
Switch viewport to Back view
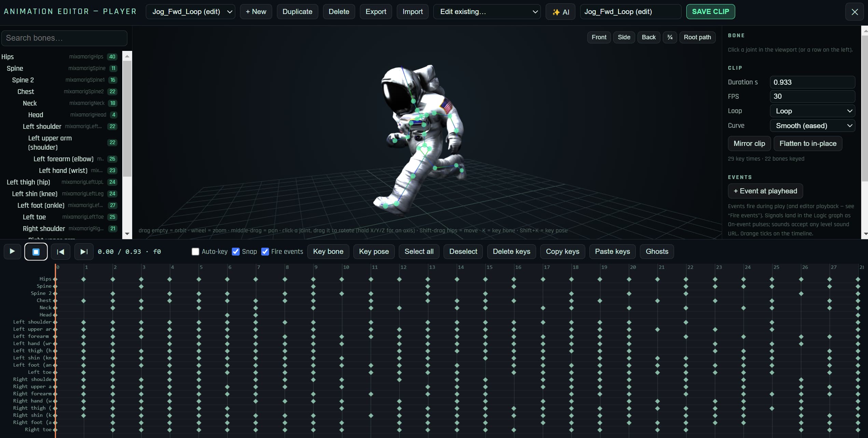point(648,37)
